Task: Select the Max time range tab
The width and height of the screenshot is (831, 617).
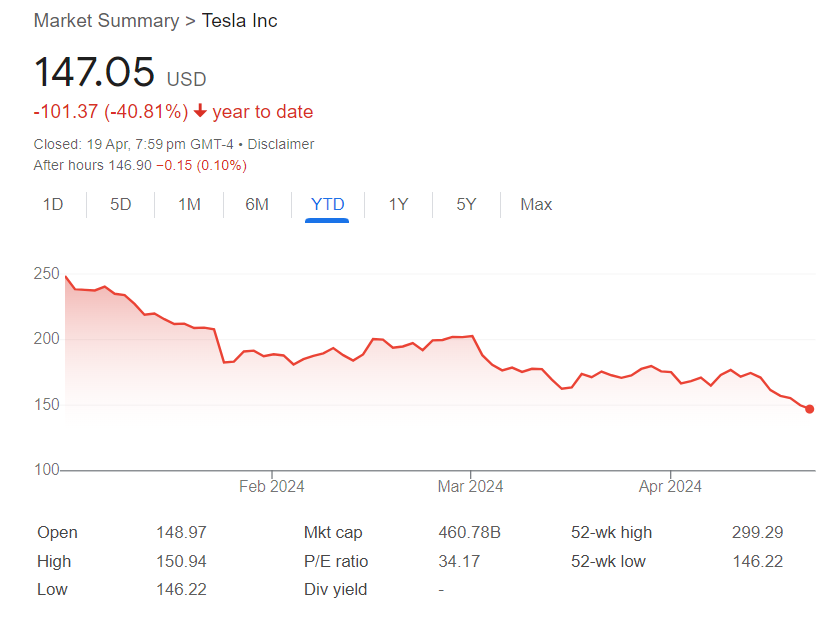Action: click(x=536, y=204)
